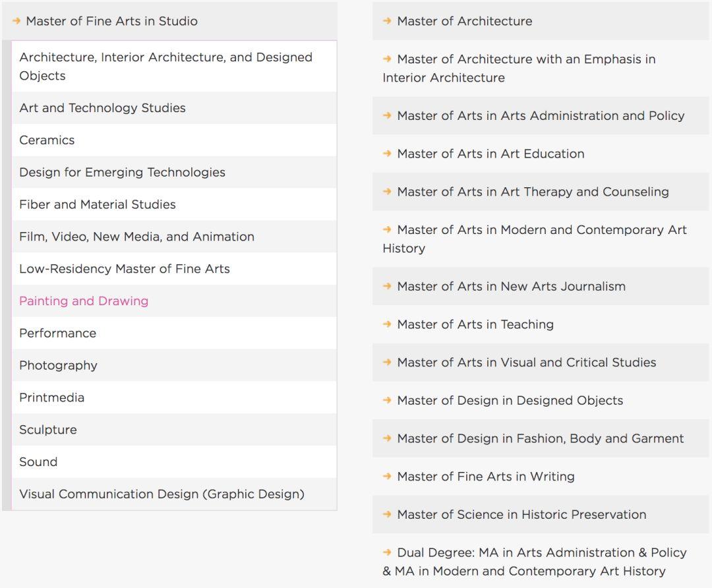The width and height of the screenshot is (712, 588).
Task: Click arrow icon beside Master of Fine Arts in Writing
Action: (x=387, y=477)
